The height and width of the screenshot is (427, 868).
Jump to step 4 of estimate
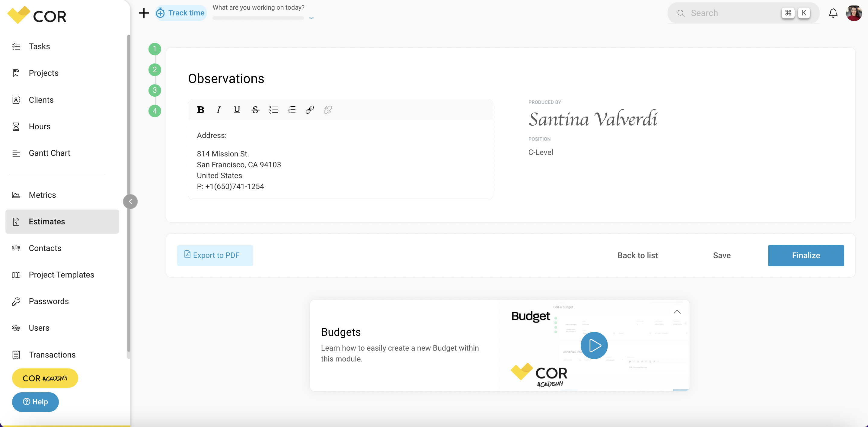pyautogui.click(x=155, y=111)
